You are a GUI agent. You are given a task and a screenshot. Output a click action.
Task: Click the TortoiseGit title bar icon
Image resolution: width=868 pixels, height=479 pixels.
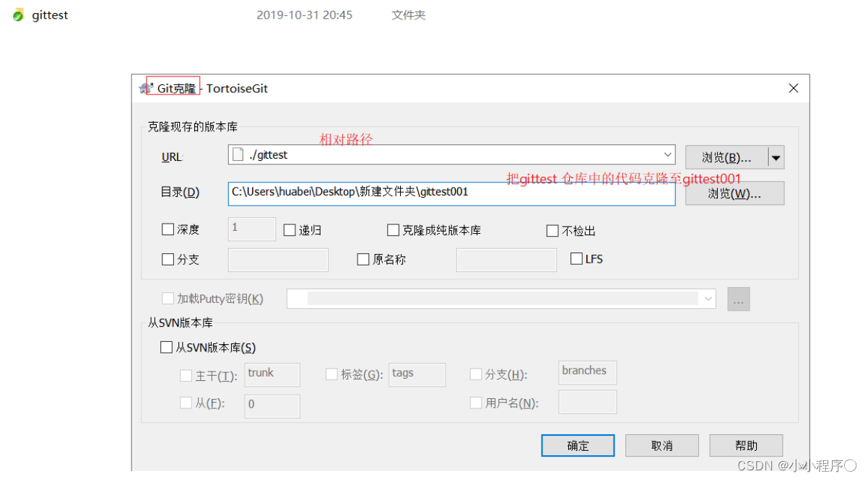pos(147,88)
